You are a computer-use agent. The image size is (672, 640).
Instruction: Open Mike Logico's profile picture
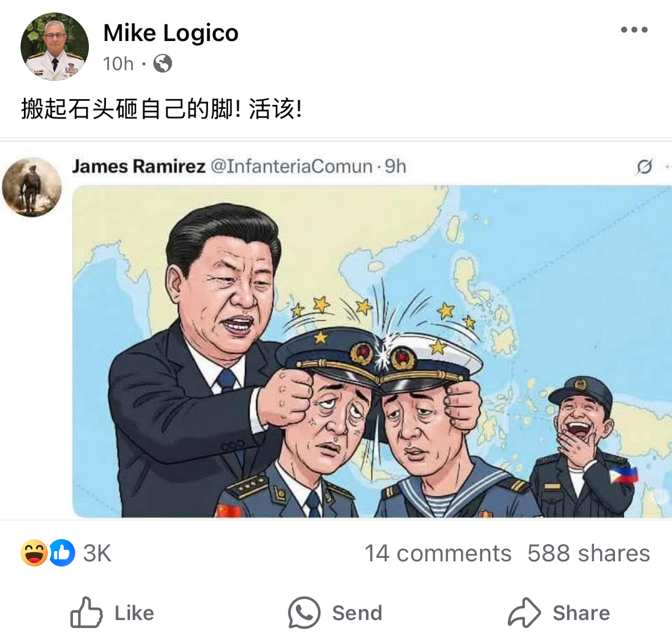(x=54, y=47)
